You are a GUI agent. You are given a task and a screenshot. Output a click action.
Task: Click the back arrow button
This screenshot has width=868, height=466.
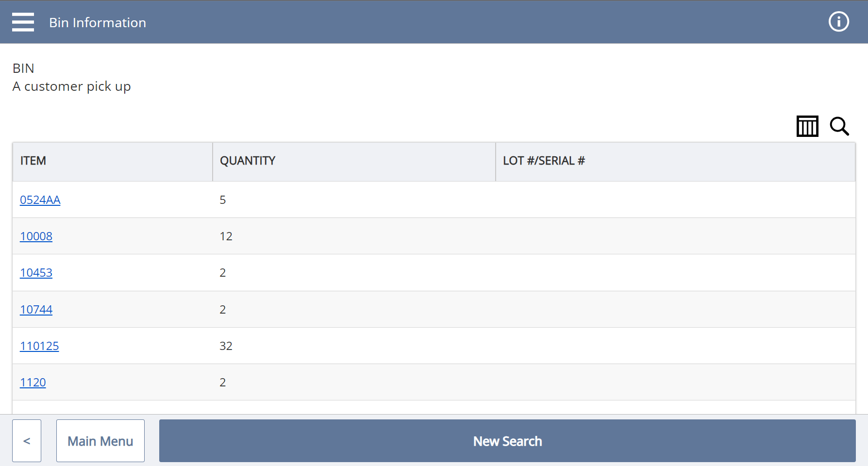point(27,441)
